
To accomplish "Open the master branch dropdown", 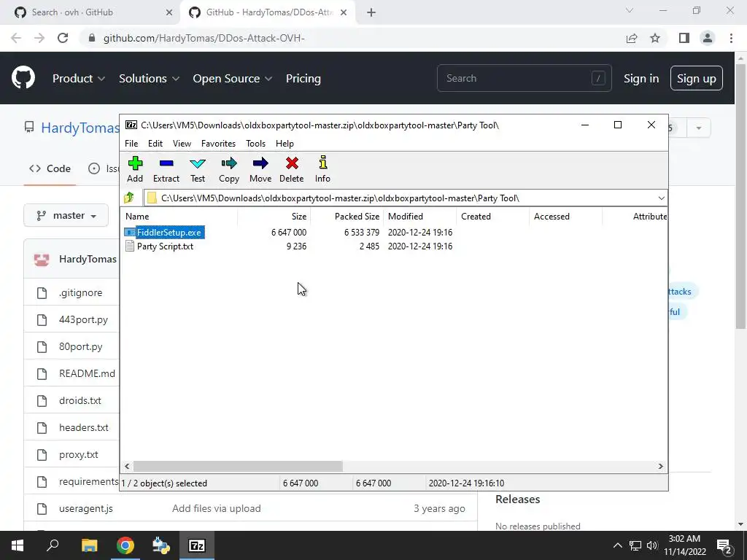I will click(x=66, y=216).
